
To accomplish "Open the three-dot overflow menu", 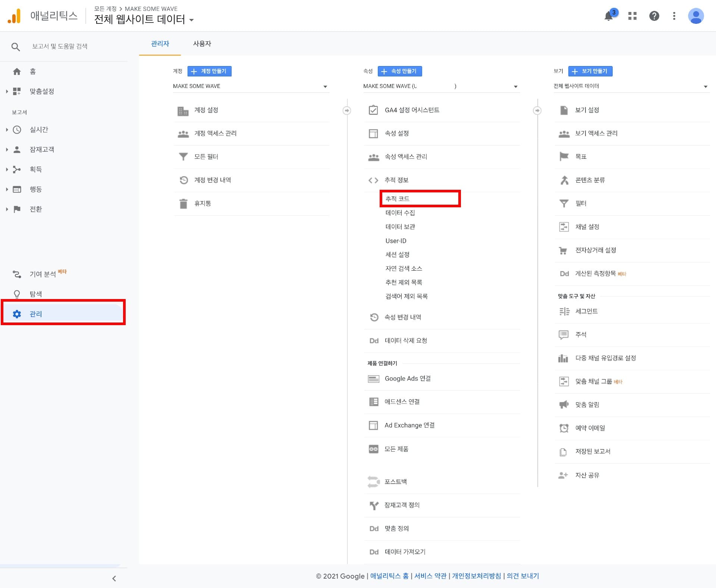I will point(674,16).
